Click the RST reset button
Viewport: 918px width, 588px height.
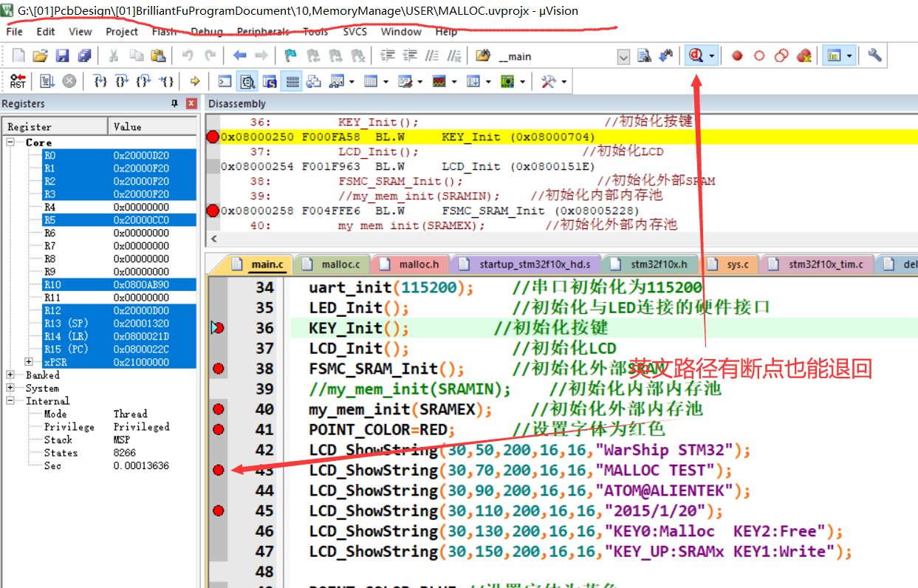tap(18, 81)
